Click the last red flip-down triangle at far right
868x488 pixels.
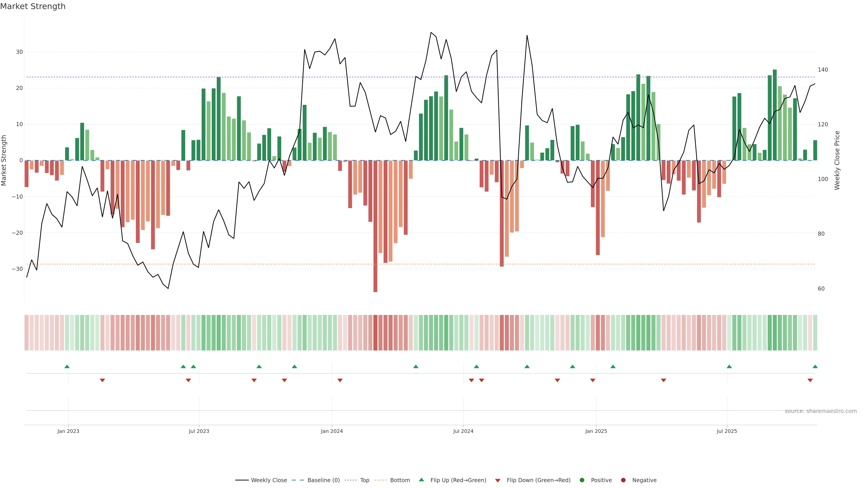coord(810,380)
